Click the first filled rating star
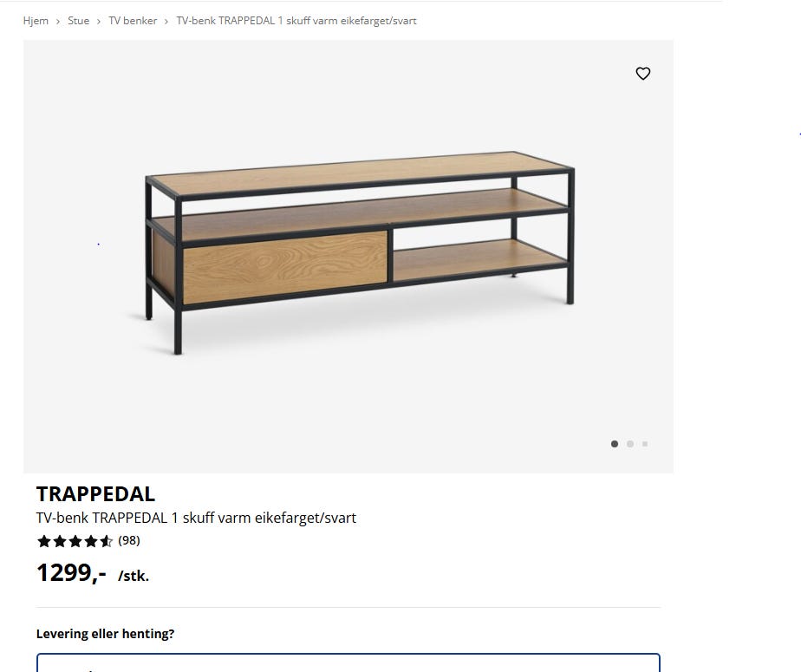801x672 pixels. (44, 541)
